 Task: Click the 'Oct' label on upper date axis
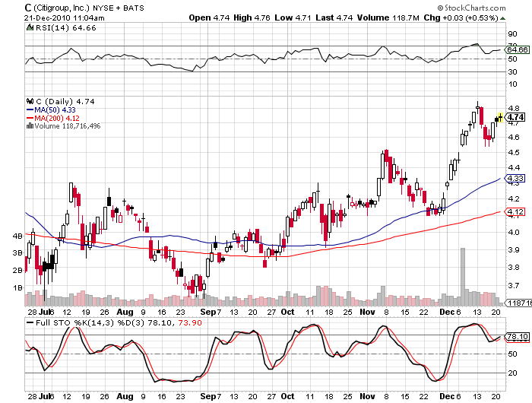287,312
